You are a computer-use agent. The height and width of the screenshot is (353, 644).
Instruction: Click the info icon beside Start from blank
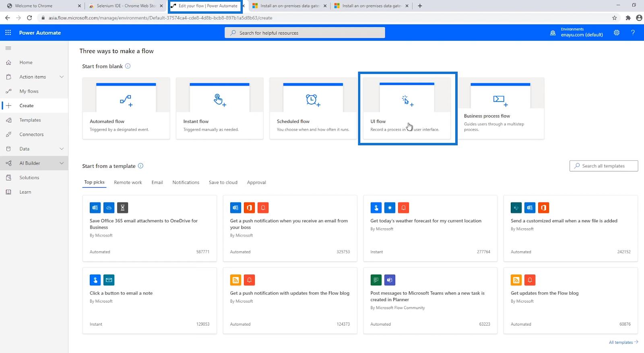pyautogui.click(x=128, y=66)
